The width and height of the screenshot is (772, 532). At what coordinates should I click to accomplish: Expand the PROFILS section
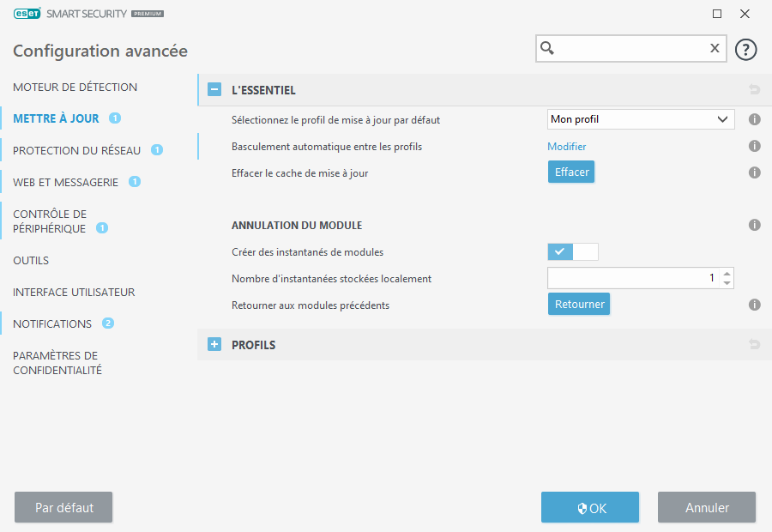214,344
